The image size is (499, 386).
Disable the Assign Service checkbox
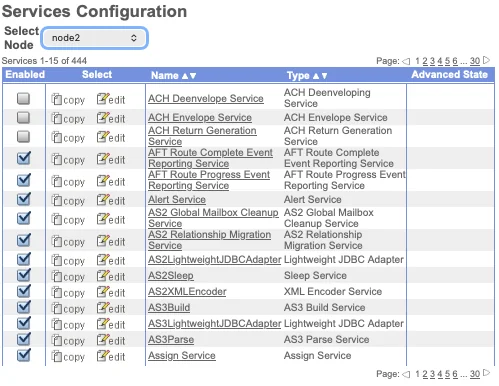tap(24, 355)
